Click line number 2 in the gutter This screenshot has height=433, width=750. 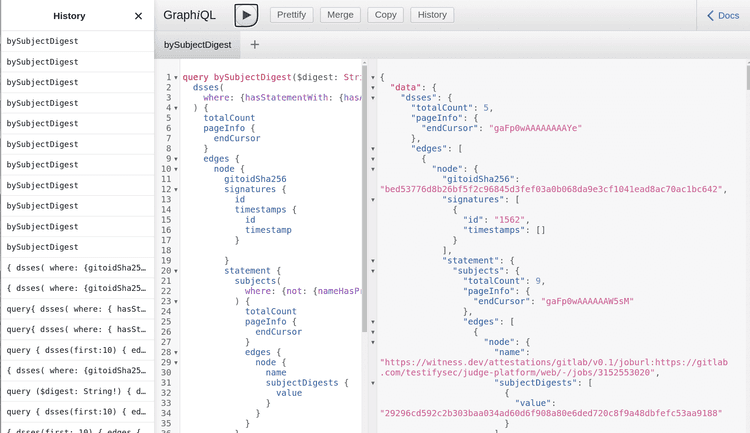tap(168, 87)
